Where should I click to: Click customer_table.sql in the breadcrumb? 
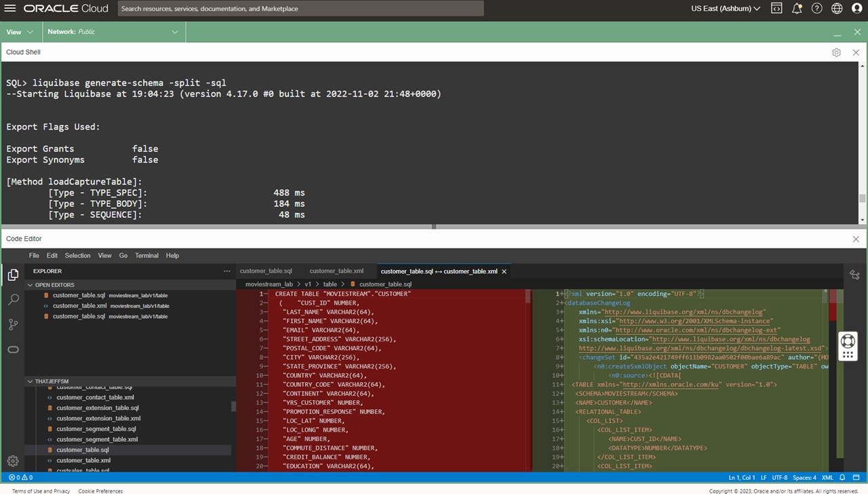[x=385, y=284]
